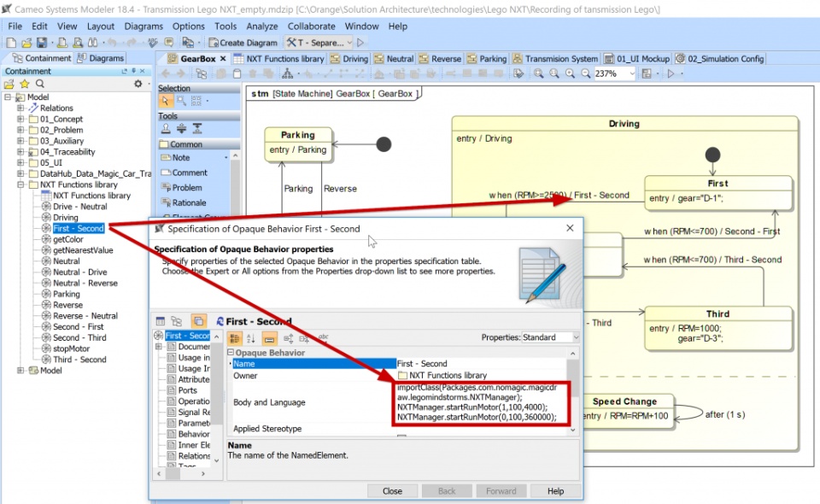Save the project with the floppy disk icon
This screenshot has height=504, width=820.
coord(42,43)
